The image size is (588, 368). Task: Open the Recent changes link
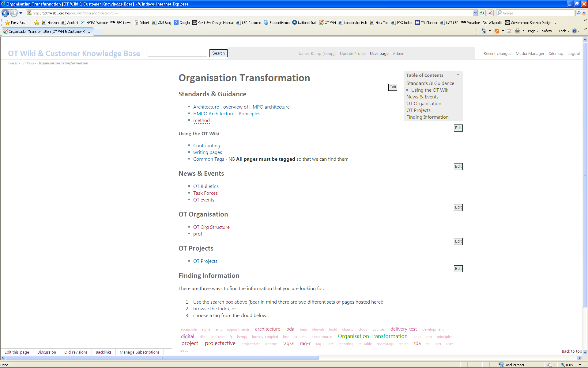tap(497, 53)
